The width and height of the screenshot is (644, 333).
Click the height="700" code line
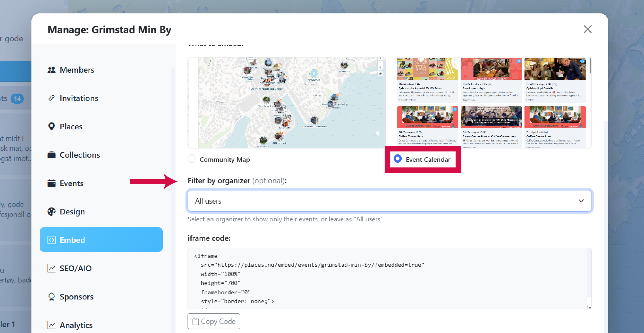click(221, 283)
